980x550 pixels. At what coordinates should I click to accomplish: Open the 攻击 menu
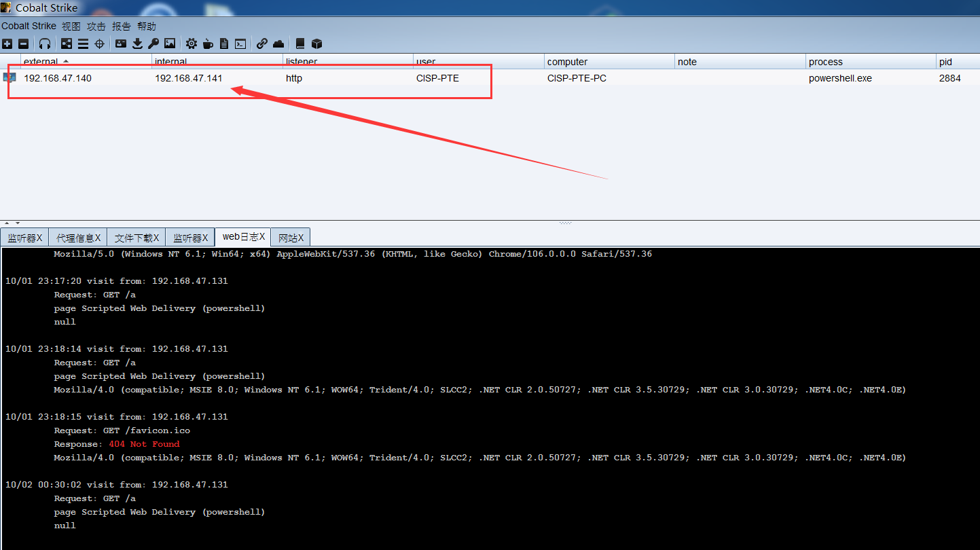(x=96, y=26)
